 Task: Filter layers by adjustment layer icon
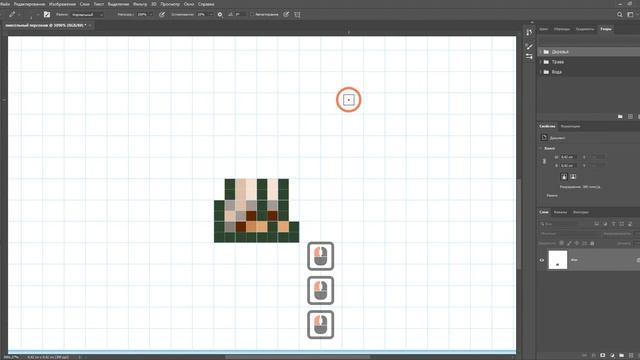(x=605, y=224)
